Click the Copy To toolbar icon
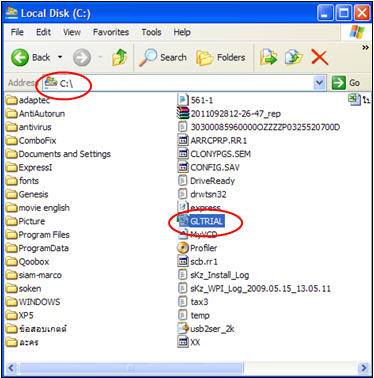374x378 pixels. pyautogui.click(x=294, y=57)
